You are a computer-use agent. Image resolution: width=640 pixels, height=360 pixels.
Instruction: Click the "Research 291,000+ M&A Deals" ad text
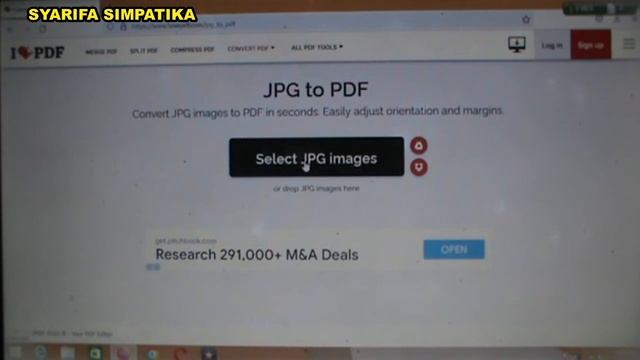pyautogui.click(x=257, y=255)
